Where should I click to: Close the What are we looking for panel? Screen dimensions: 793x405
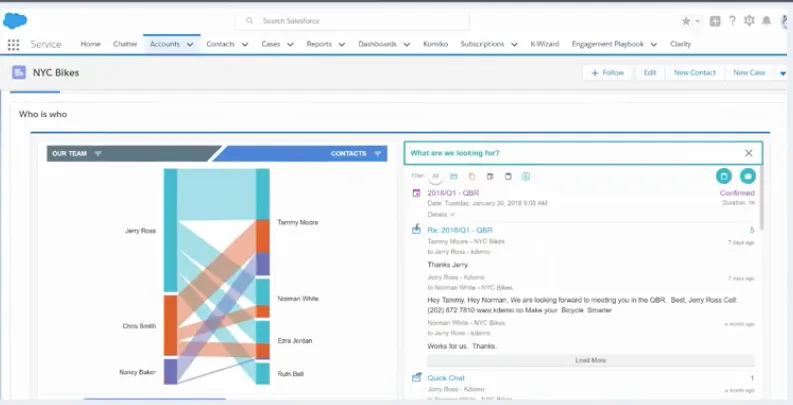click(x=749, y=153)
